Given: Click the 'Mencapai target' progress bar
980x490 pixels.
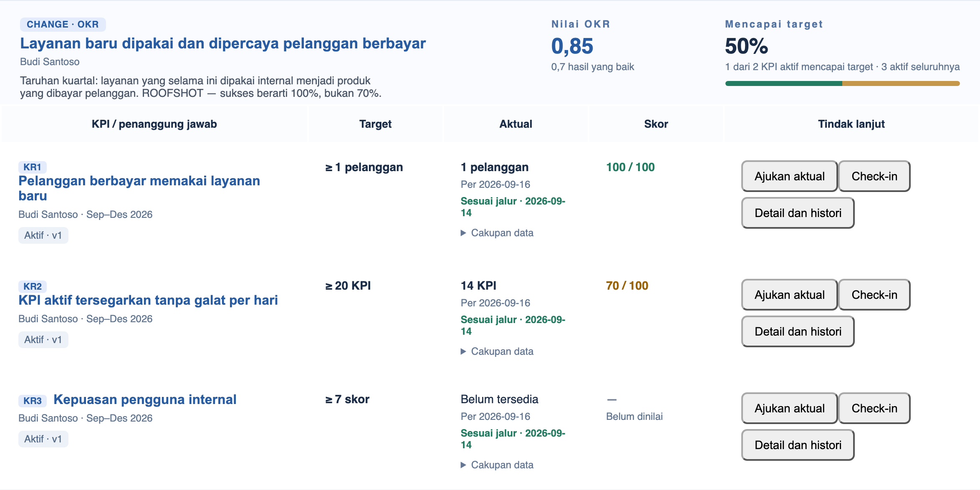Looking at the screenshot, I should (842, 83).
